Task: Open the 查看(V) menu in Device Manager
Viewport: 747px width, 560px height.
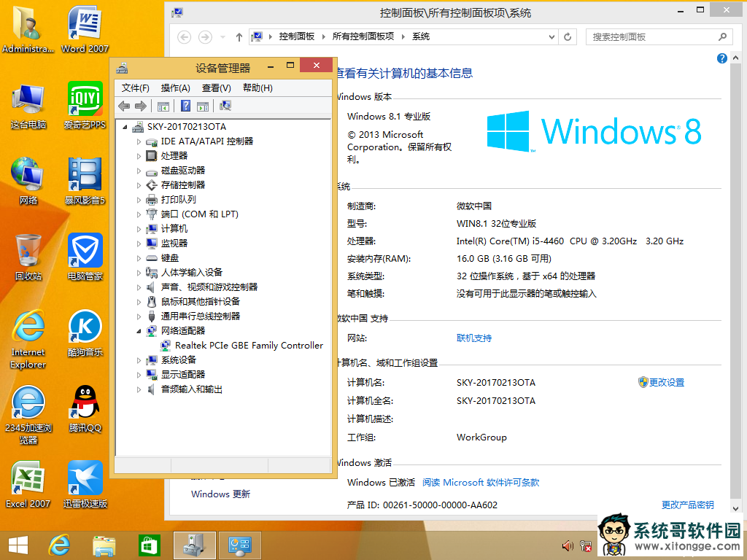Action: (x=217, y=88)
